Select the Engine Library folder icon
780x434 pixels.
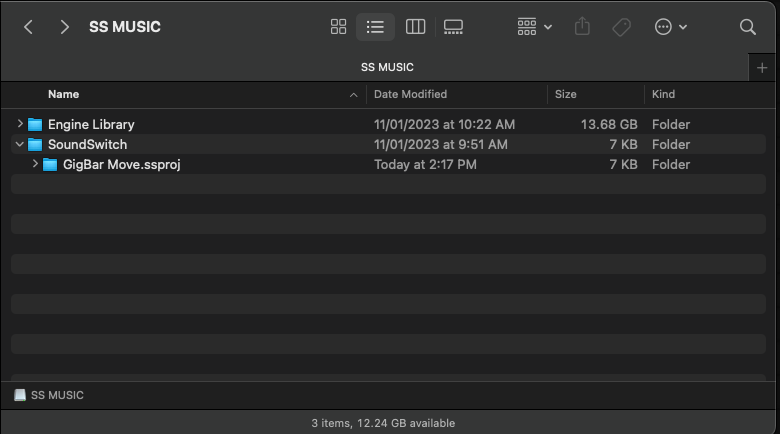[35, 124]
